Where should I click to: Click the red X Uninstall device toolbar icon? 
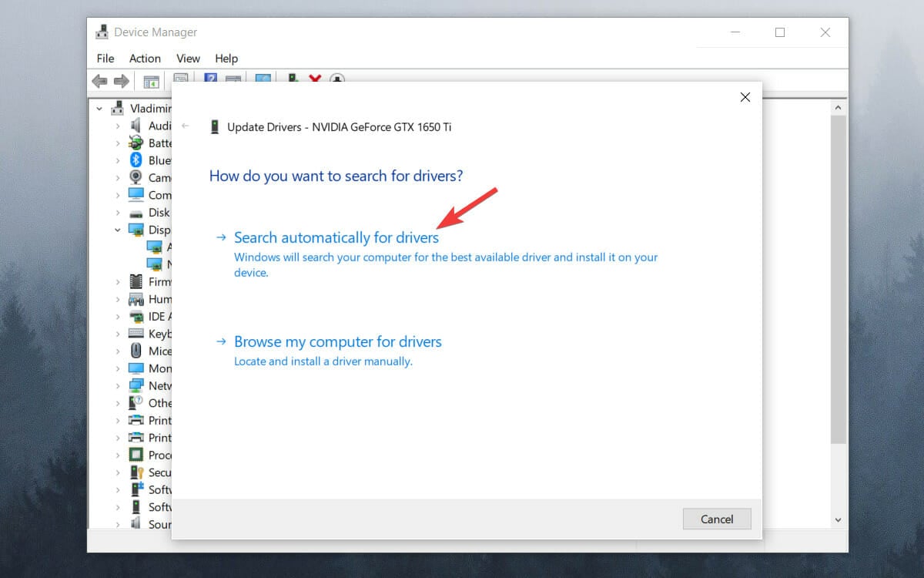click(x=314, y=79)
